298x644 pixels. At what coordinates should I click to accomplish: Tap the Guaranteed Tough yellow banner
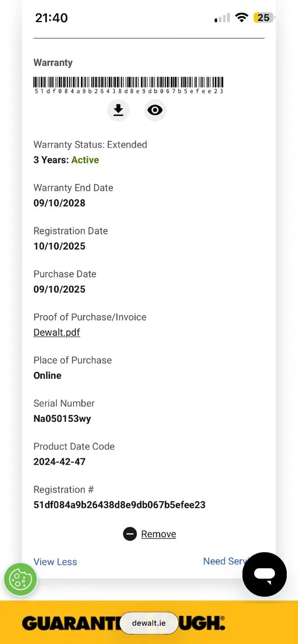149,623
